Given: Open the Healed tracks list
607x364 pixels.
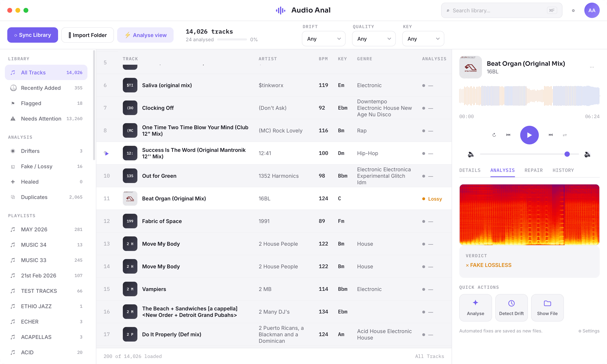Looking at the screenshot, I should pos(46,182).
